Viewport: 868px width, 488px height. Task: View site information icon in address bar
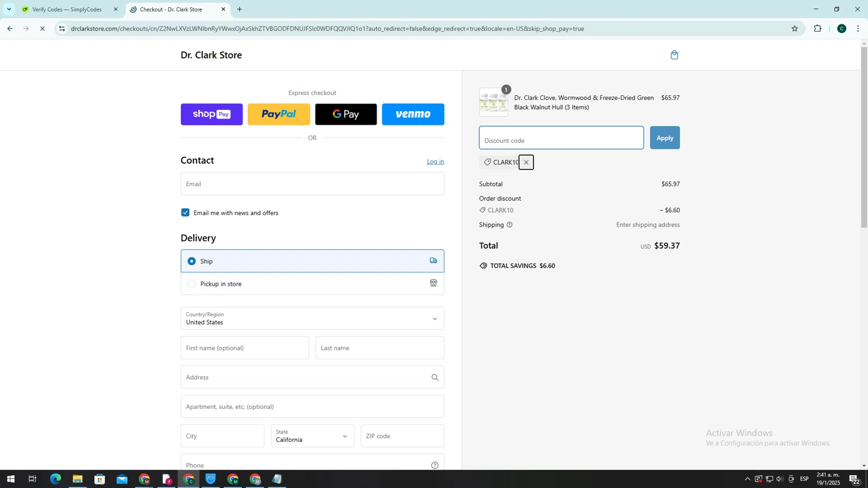(x=62, y=28)
